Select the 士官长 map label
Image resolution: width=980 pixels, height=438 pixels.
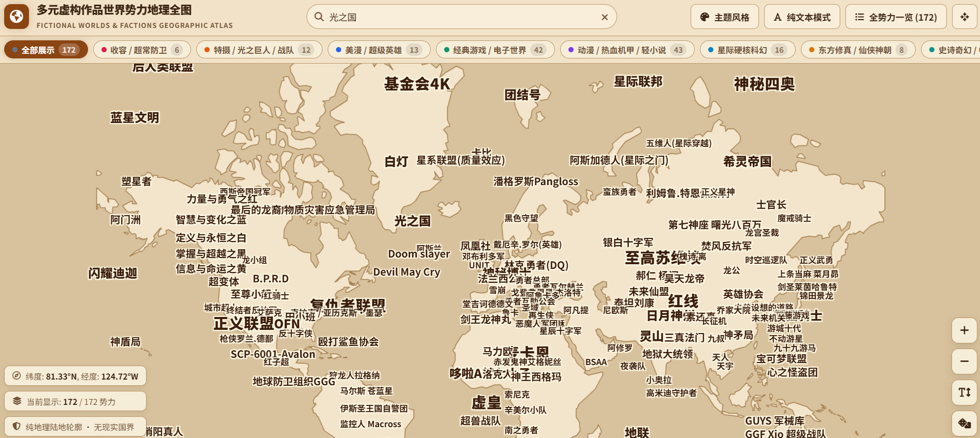[x=771, y=205]
